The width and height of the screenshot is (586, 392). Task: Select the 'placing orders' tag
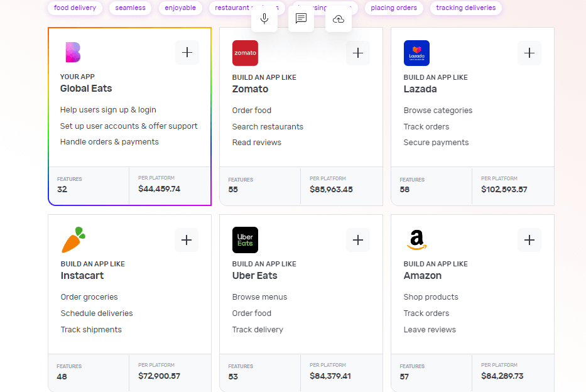point(394,8)
